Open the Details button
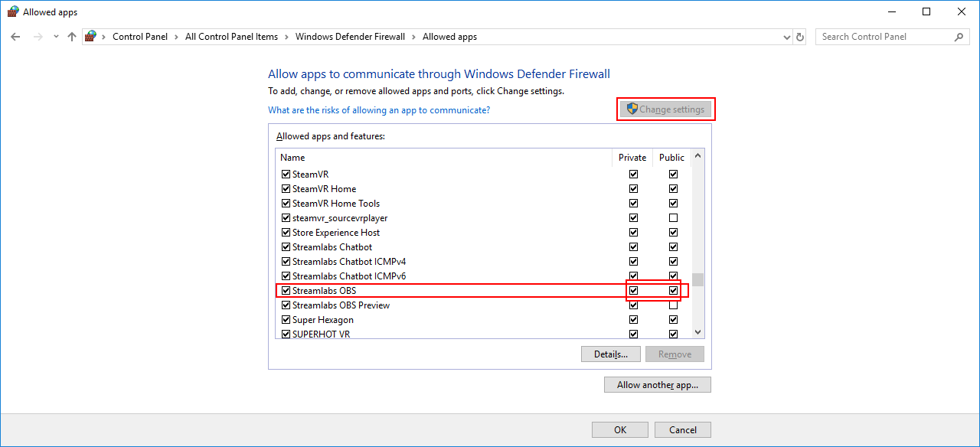Screen dimensions: 980x447 610,354
